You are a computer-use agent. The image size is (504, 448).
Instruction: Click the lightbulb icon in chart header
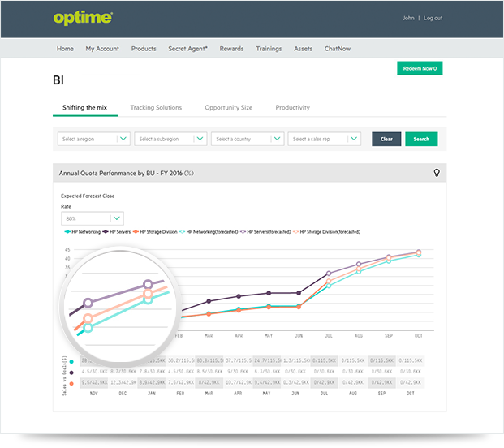[x=437, y=173]
